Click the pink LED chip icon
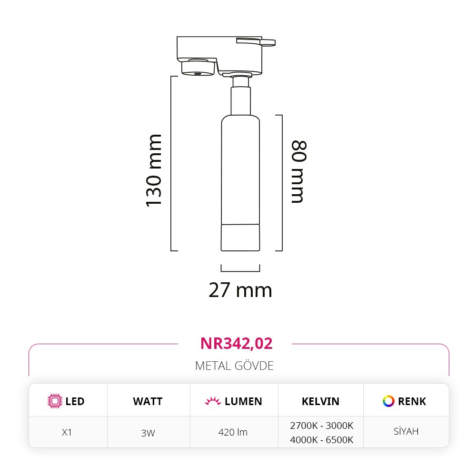 point(55,401)
